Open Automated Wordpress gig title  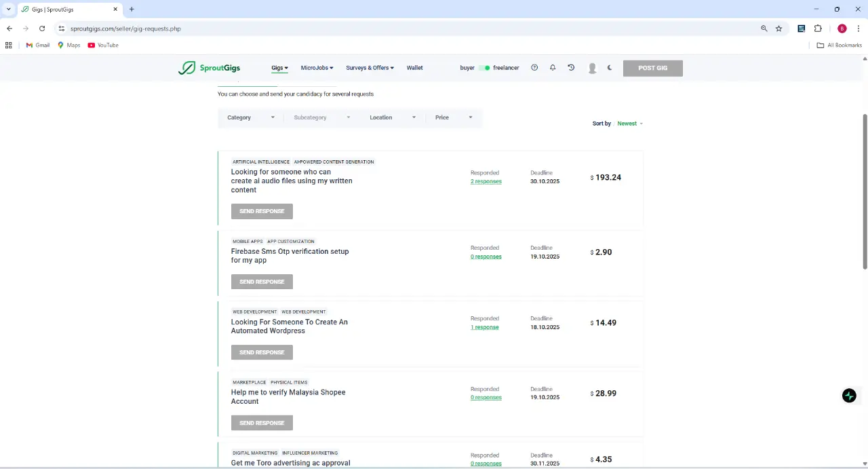click(x=290, y=326)
